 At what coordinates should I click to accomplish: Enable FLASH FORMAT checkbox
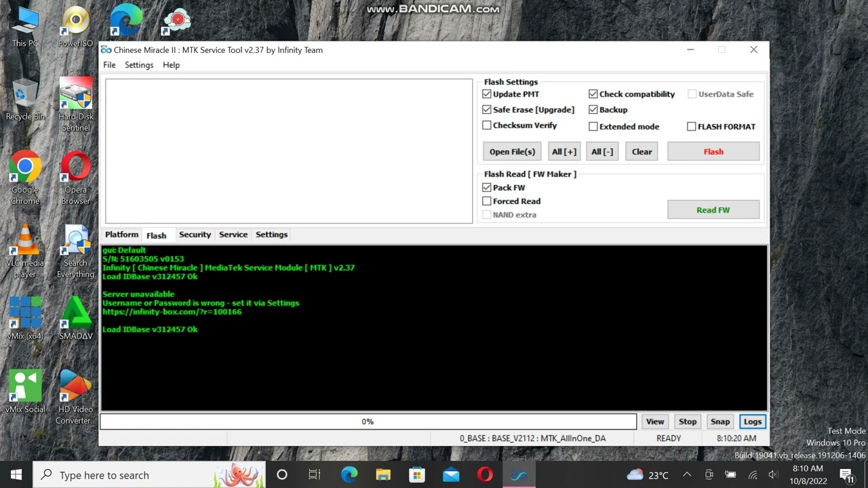coord(692,127)
